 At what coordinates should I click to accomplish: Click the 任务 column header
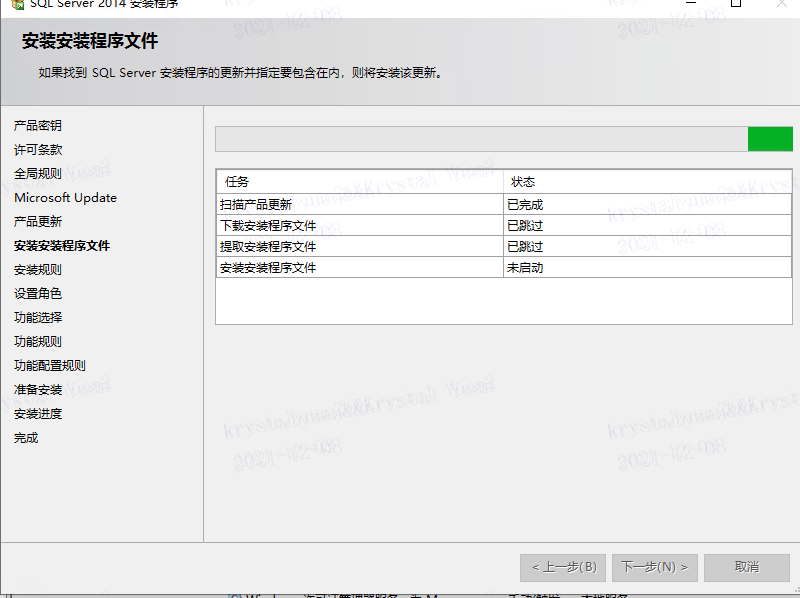pos(360,182)
